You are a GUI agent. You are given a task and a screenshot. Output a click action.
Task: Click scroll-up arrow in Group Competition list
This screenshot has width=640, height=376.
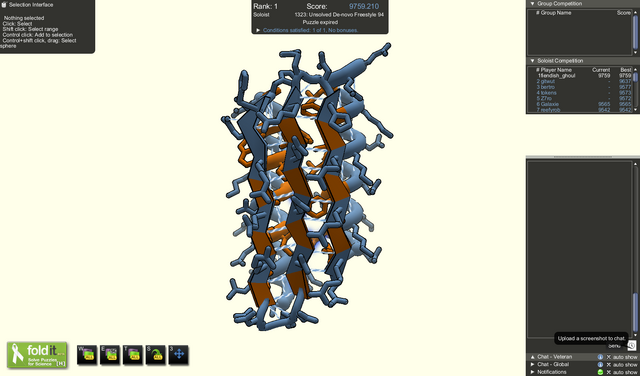[635, 12]
